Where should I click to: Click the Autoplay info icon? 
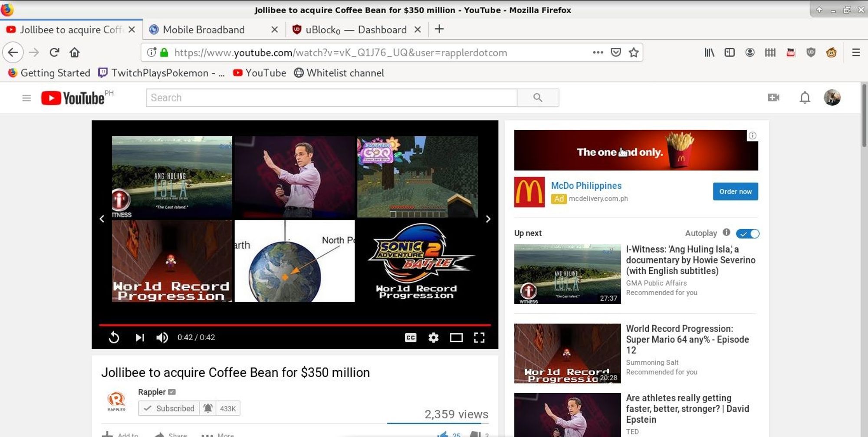[727, 232]
